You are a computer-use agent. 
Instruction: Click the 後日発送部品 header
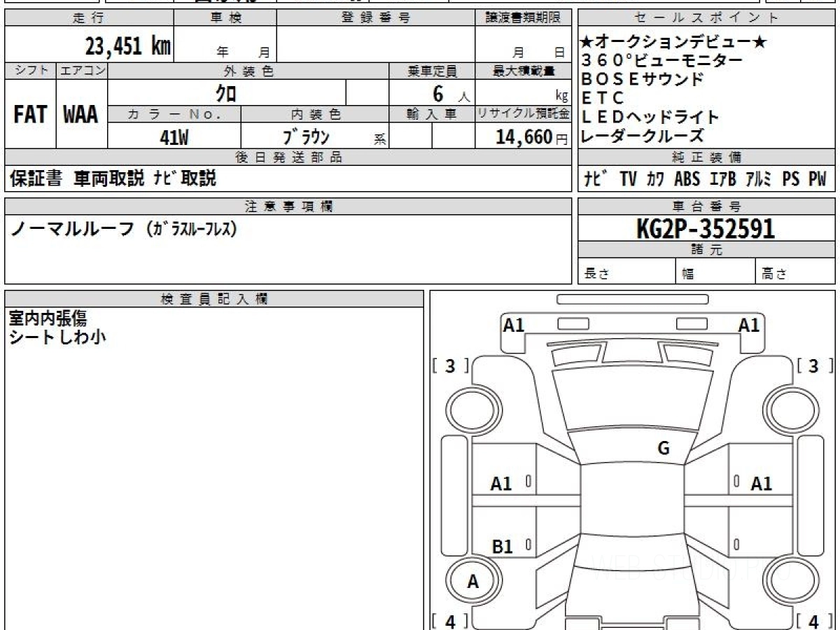click(288, 157)
